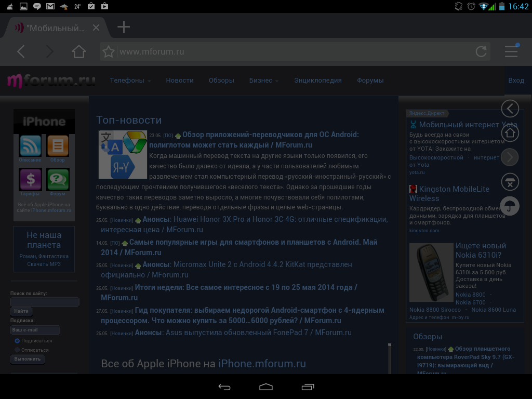Open the iPhone Форум chat icon
Viewport: 532px width, 399px height.
(x=58, y=179)
